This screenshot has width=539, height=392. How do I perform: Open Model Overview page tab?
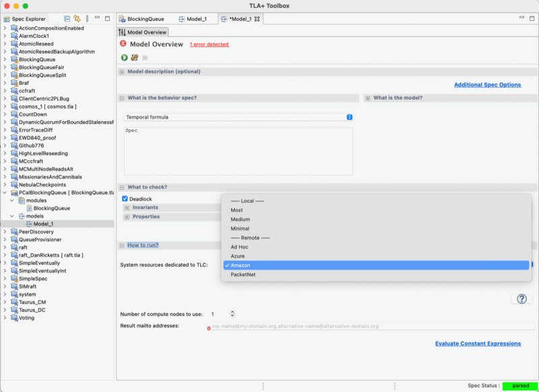tap(143, 32)
